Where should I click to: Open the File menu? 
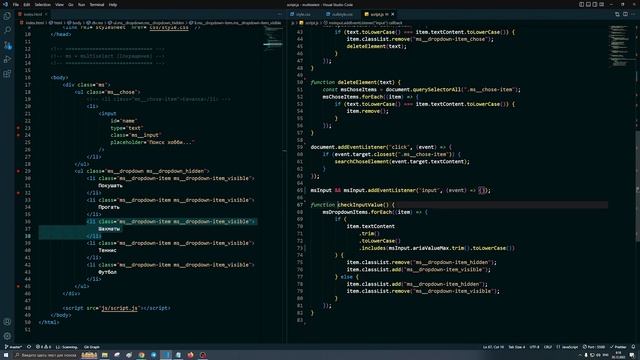click(x=16, y=4)
